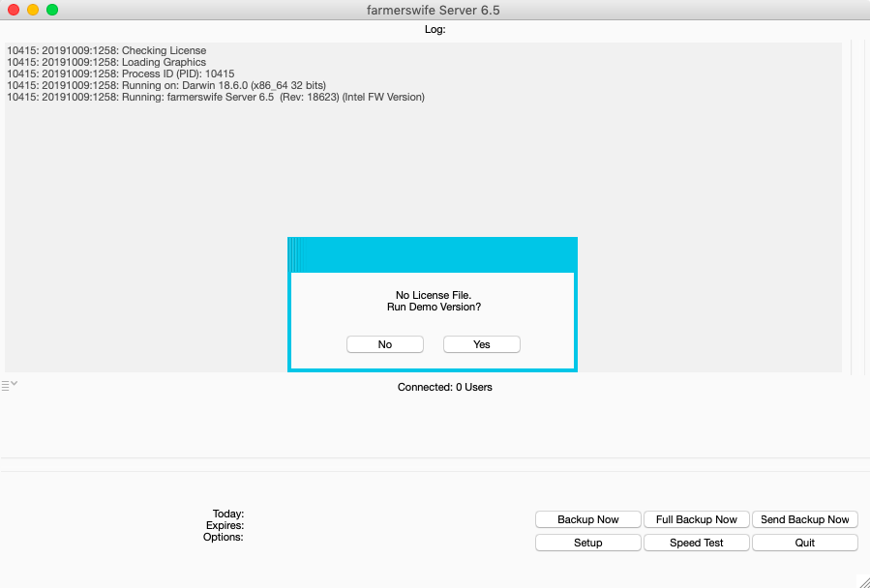The width and height of the screenshot is (870, 588).
Task: Click the window resize grip icon
Action: coord(862,581)
